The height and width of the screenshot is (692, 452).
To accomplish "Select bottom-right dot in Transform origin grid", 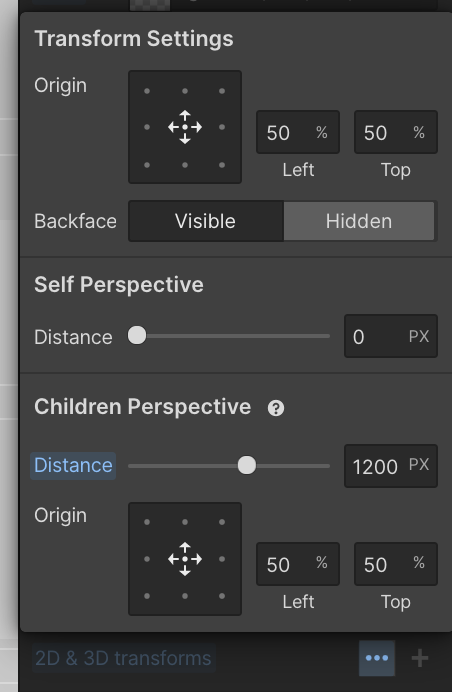I will [x=222, y=165].
